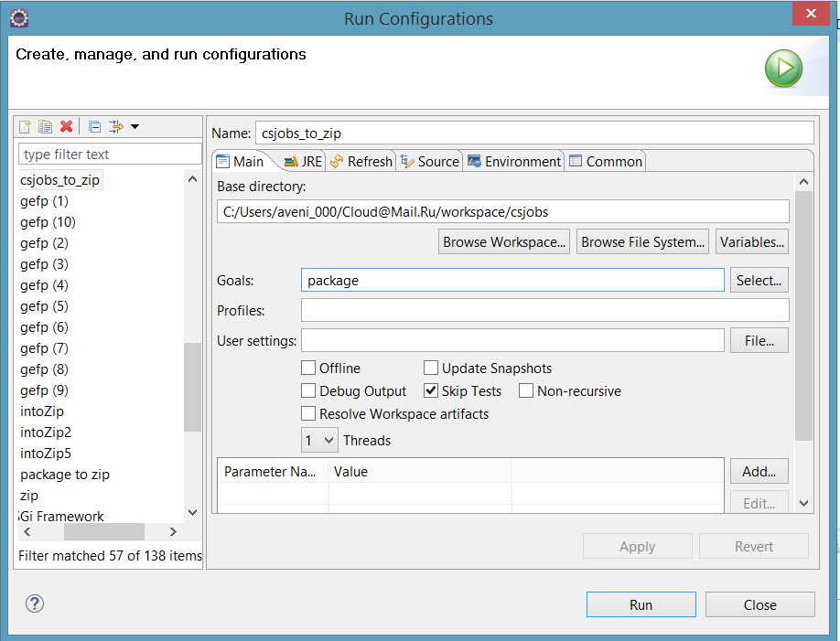Open the Environment tab
This screenshot has width=840, height=641.
click(x=513, y=162)
